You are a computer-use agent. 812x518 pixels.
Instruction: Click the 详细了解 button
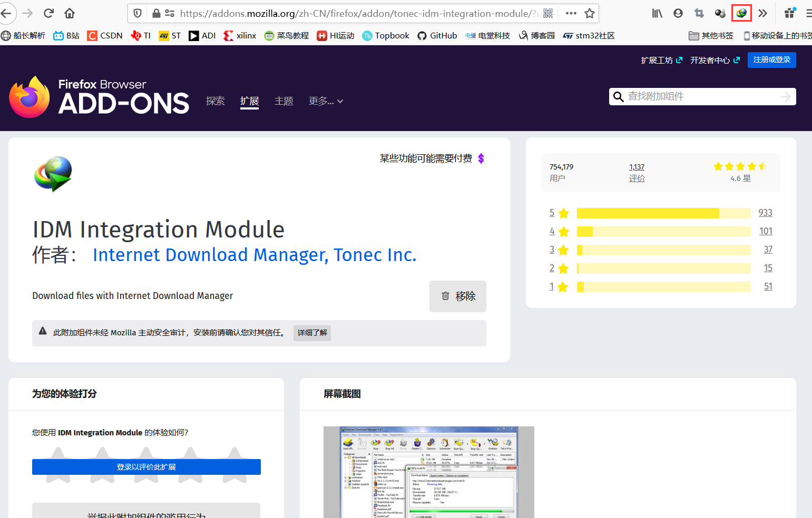312,333
